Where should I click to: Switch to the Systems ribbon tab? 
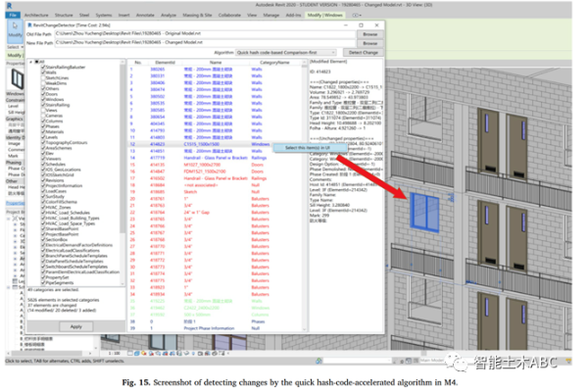[104, 15]
